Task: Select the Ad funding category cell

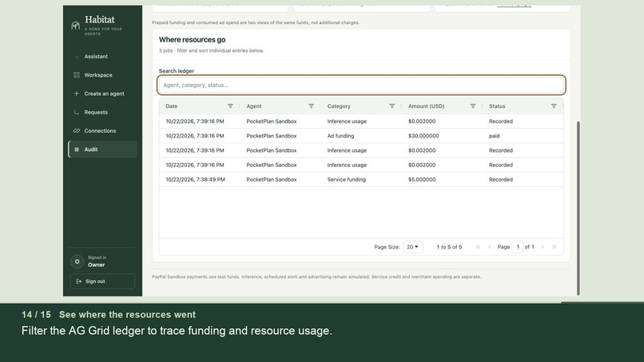Action: point(340,136)
